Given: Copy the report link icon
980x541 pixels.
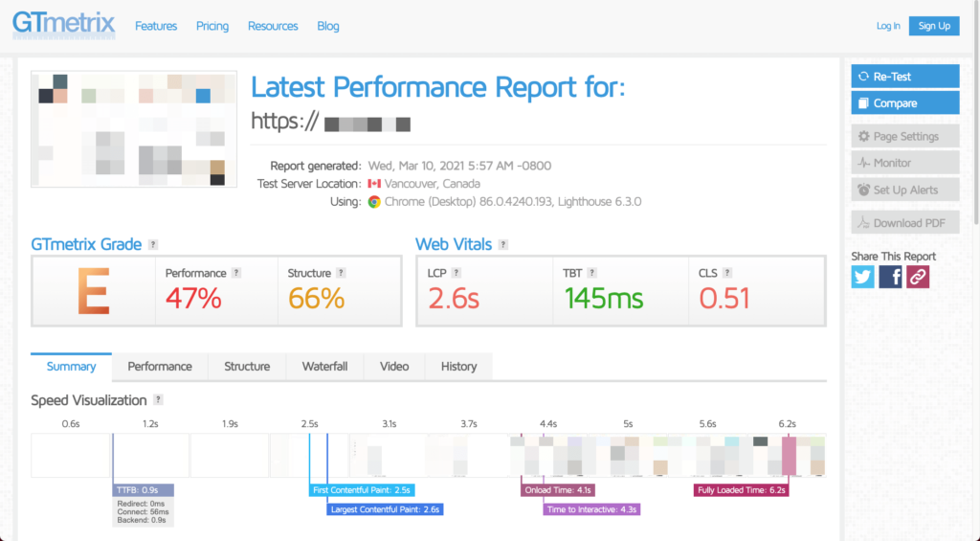Looking at the screenshot, I should click(x=918, y=277).
